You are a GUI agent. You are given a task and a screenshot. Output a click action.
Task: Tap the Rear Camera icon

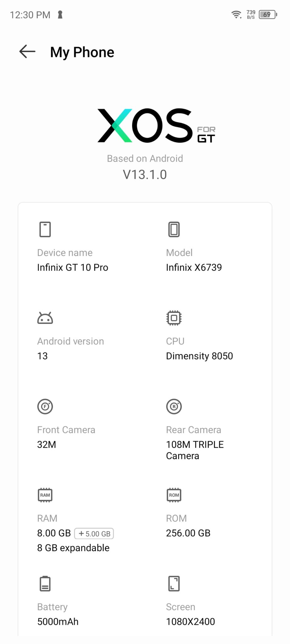tap(174, 407)
